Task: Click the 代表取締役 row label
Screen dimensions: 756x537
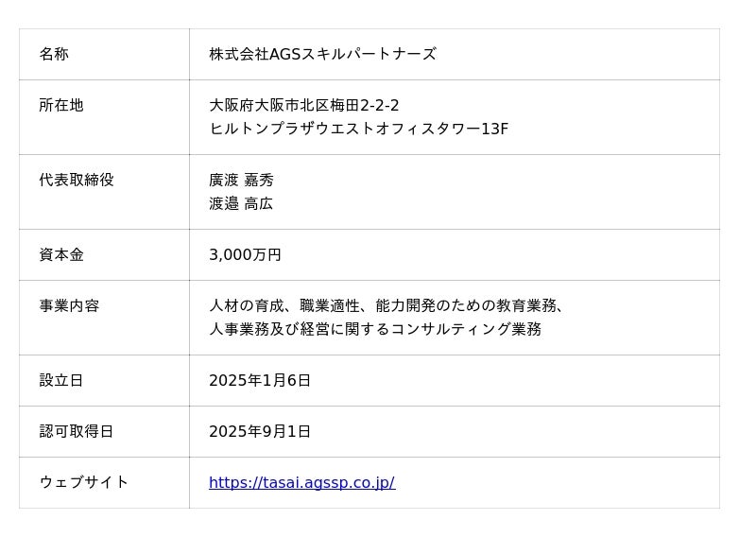Action: [77, 180]
